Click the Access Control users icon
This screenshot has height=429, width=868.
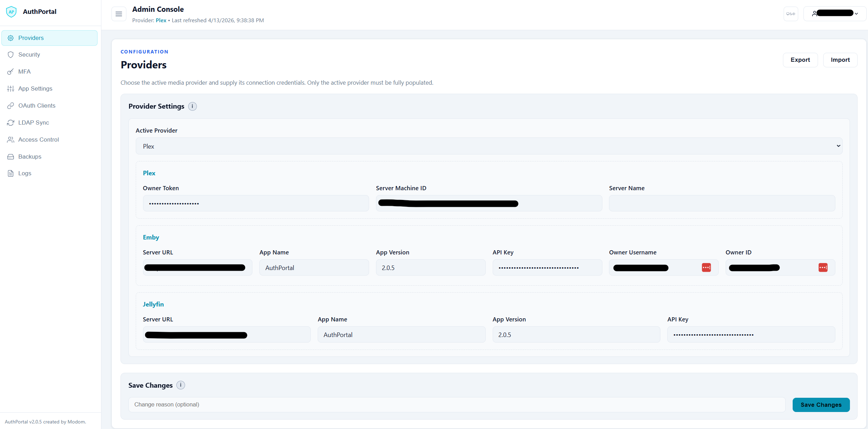tap(11, 140)
